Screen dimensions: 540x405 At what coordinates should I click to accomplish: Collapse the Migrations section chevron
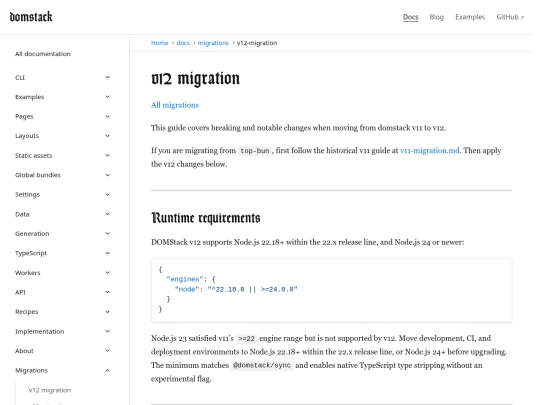[x=107, y=370]
